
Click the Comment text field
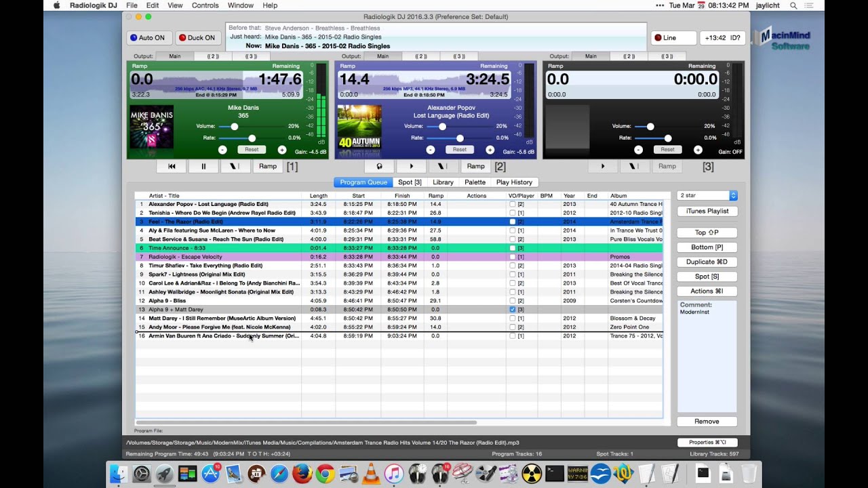click(707, 356)
